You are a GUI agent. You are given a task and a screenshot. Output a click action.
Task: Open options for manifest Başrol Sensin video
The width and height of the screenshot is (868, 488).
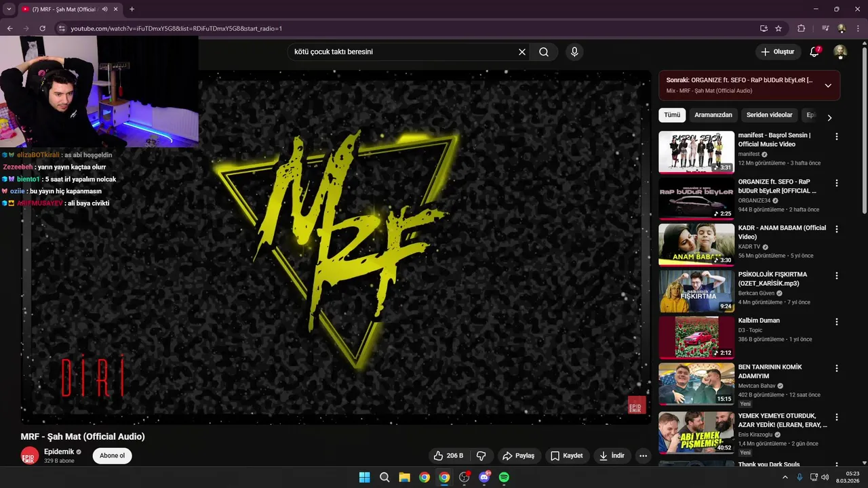point(836,136)
